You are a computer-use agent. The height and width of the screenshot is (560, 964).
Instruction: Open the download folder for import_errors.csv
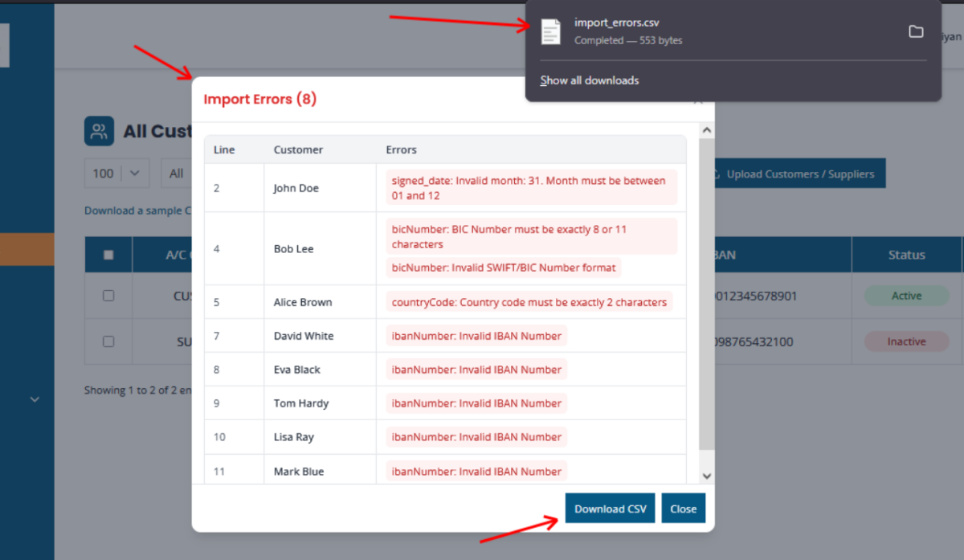[x=916, y=31]
